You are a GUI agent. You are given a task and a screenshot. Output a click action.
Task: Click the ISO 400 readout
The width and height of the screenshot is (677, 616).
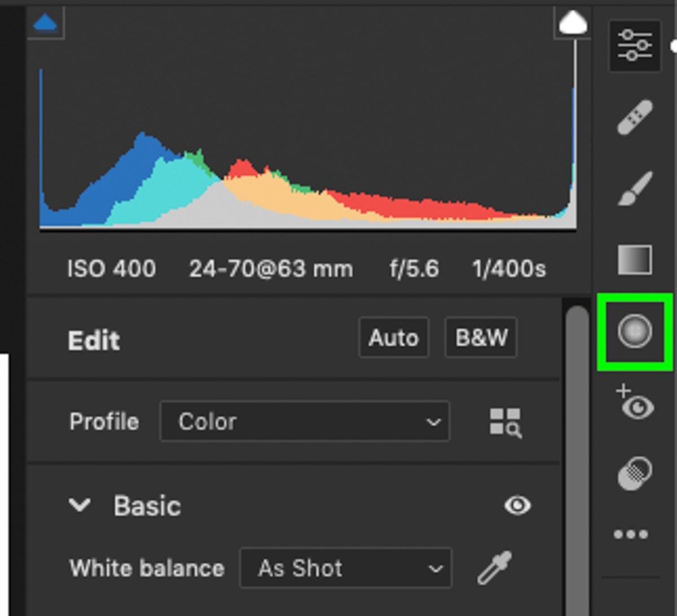click(x=112, y=269)
